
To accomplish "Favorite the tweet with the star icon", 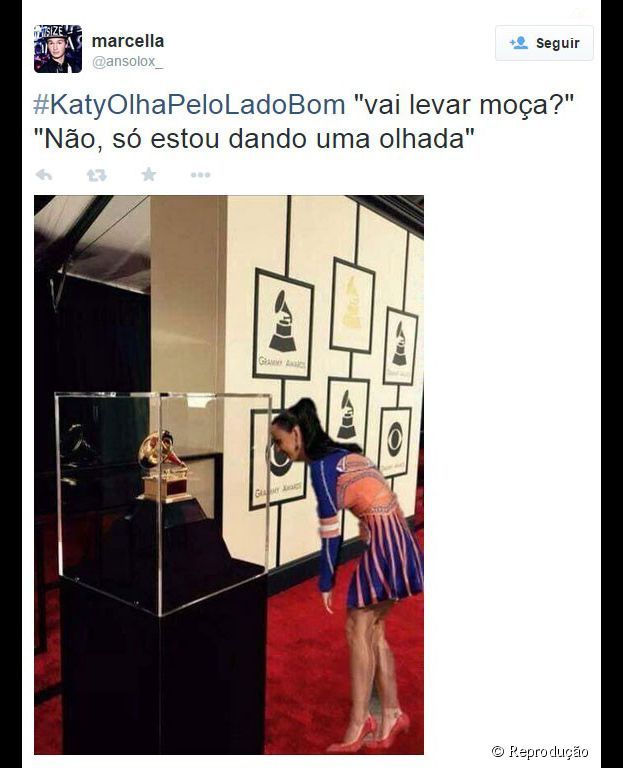I will click(x=148, y=174).
